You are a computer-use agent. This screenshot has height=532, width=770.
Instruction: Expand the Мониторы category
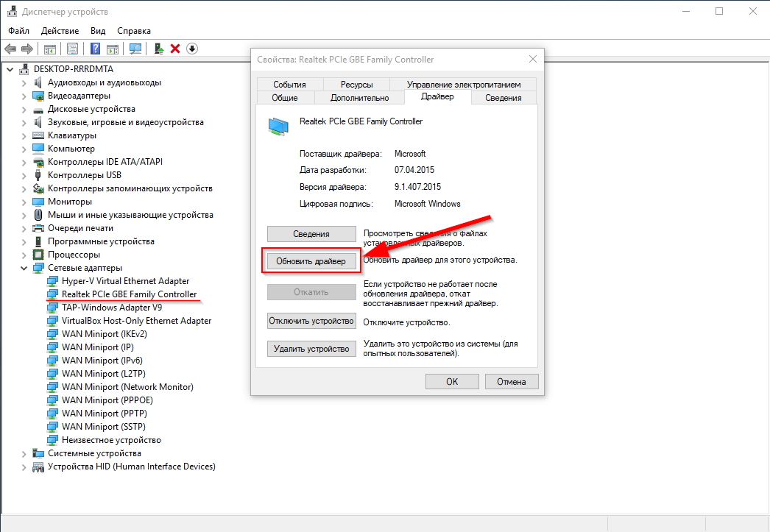point(24,202)
